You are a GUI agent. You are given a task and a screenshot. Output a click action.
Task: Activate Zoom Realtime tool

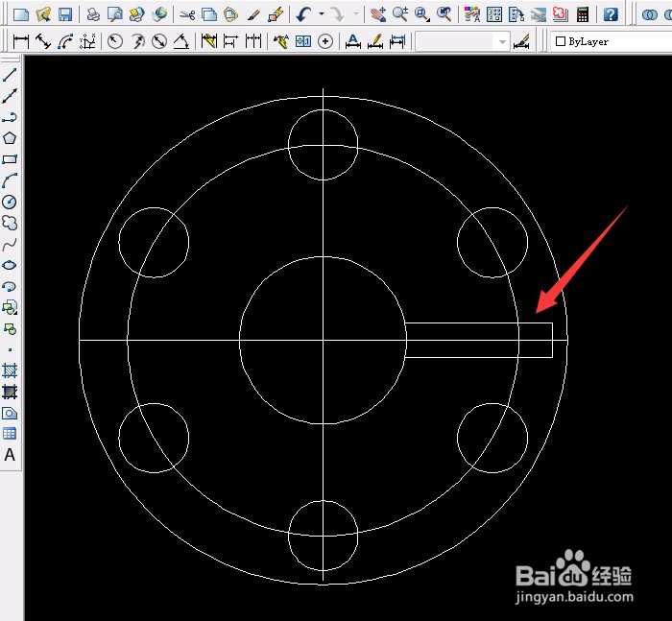pyautogui.click(x=400, y=14)
